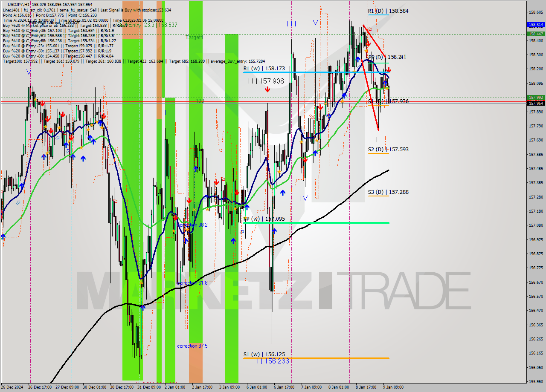The width and height of the screenshot is (546, 392).
Task: Click the | | | 156.233 wave label
Action: click(271, 361)
